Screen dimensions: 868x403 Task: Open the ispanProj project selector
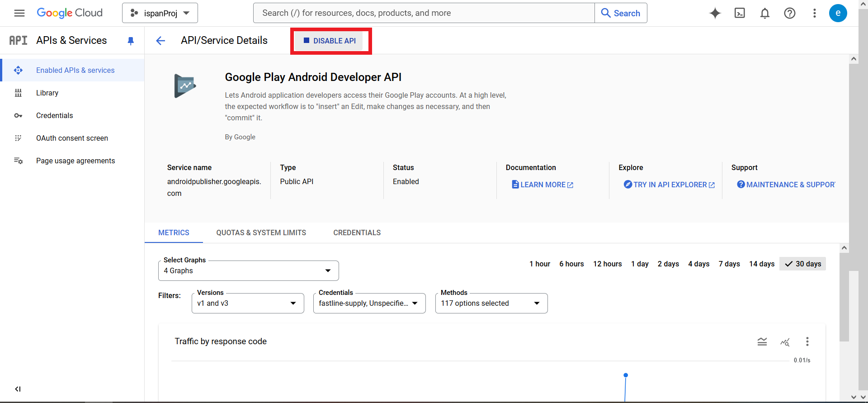pos(160,13)
